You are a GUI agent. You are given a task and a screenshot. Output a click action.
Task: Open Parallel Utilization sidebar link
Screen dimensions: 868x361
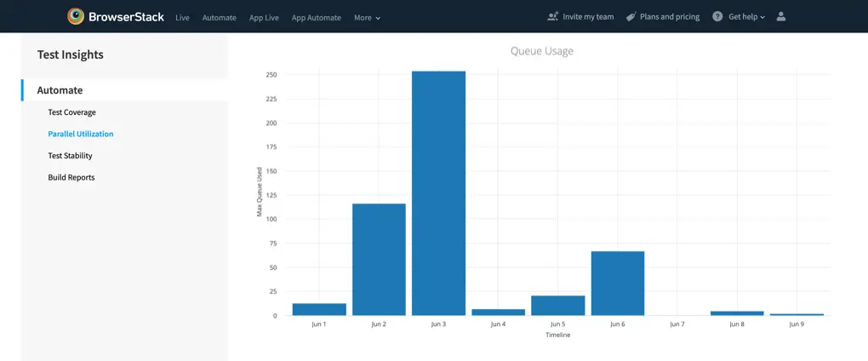click(80, 134)
